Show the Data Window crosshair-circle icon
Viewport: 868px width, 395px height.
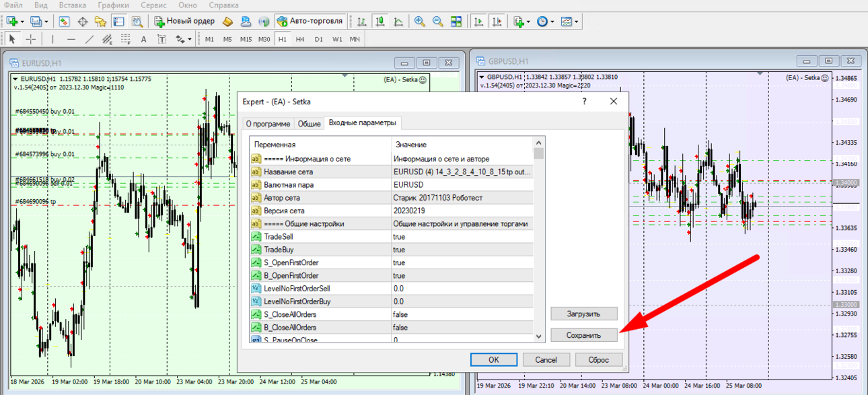coord(83,22)
